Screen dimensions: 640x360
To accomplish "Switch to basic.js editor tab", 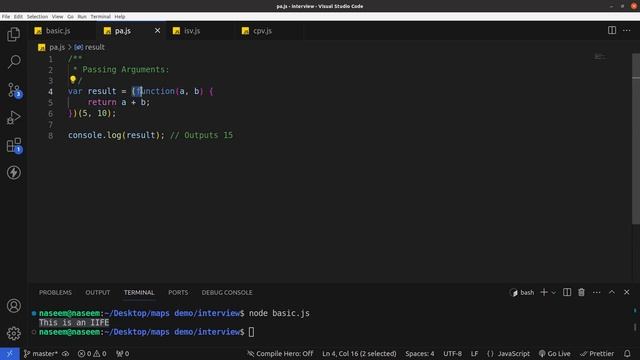I will pyautogui.click(x=62, y=31).
